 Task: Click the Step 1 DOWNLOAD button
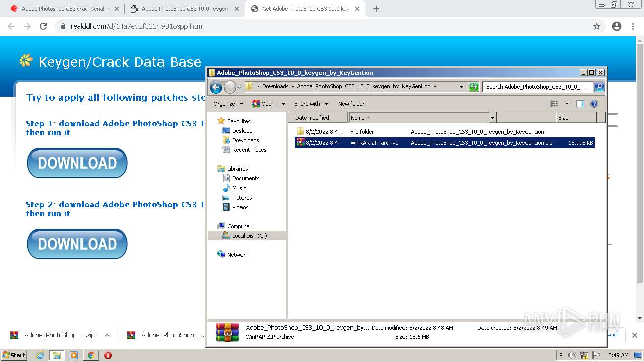(x=77, y=163)
